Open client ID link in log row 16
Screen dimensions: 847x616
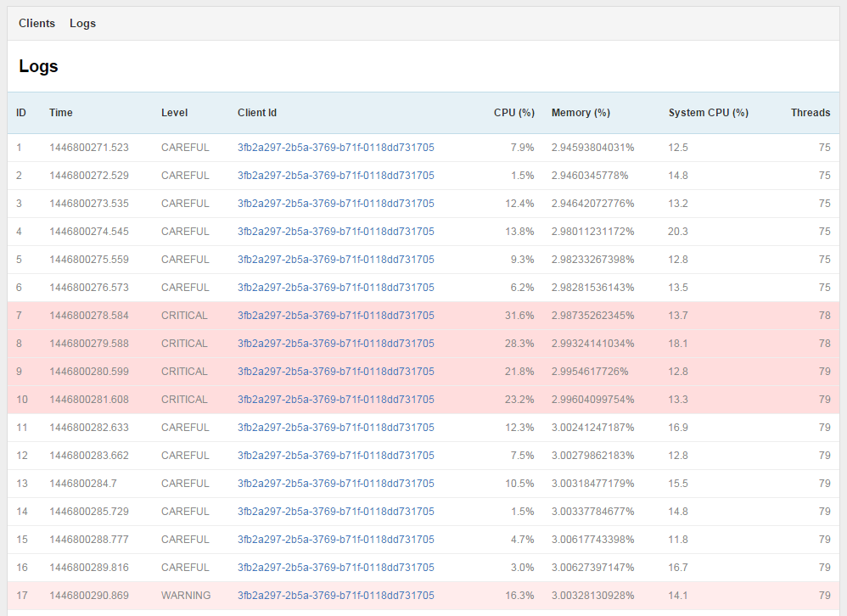pos(336,568)
